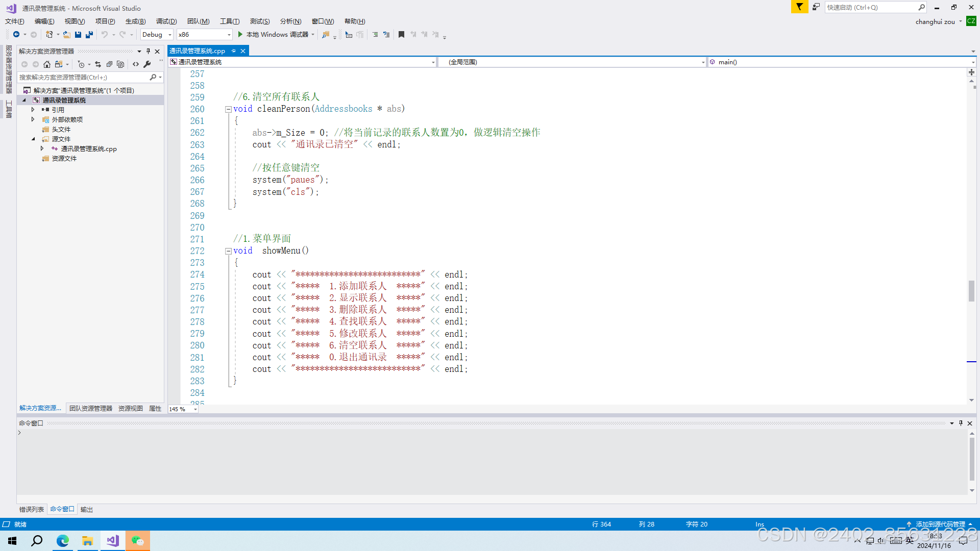980x551 pixels.
Task: Click the bookmark toggle icon in toolbar
Action: pyautogui.click(x=401, y=35)
